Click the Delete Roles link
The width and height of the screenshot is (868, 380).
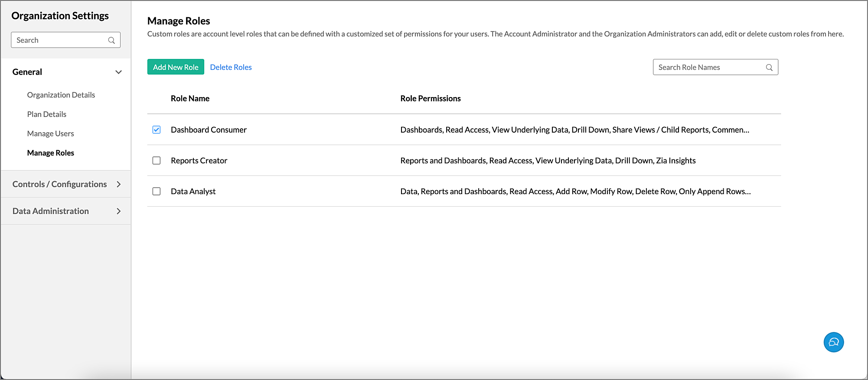click(231, 67)
